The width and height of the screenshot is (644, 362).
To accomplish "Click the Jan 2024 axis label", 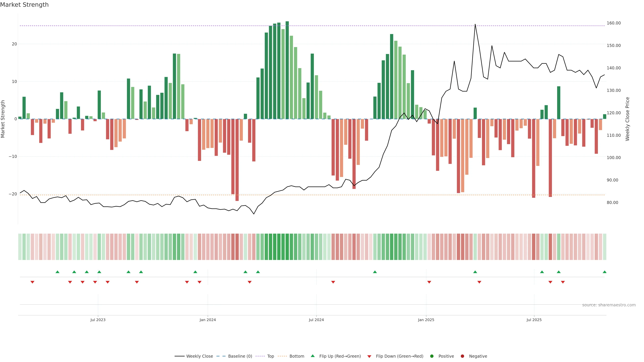I will 207,320.
